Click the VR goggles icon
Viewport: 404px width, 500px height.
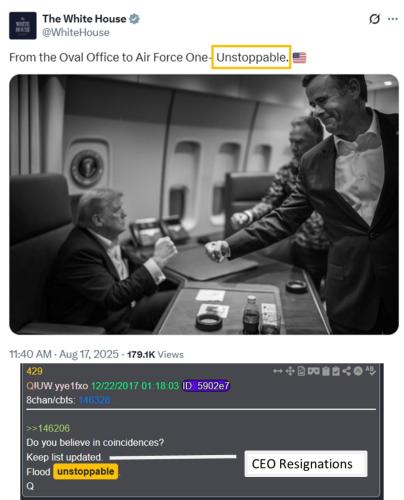coord(314,371)
